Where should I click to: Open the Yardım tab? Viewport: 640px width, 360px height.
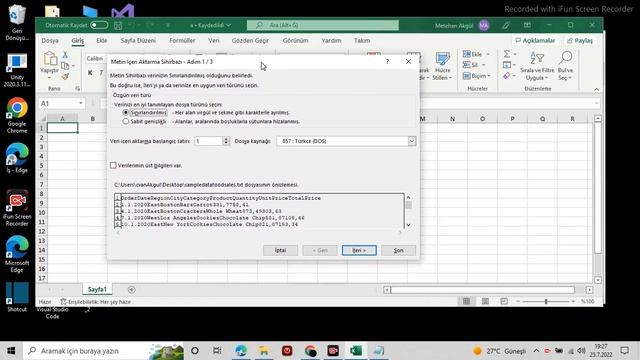tap(331, 40)
